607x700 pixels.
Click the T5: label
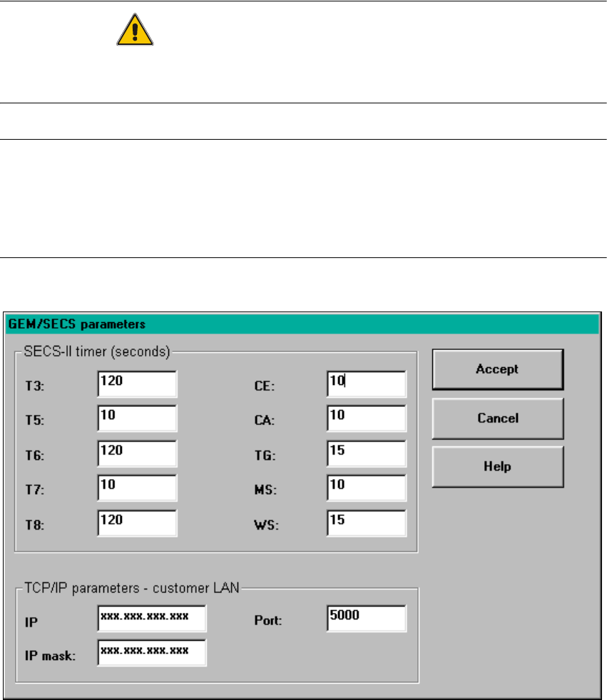point(35,421)
